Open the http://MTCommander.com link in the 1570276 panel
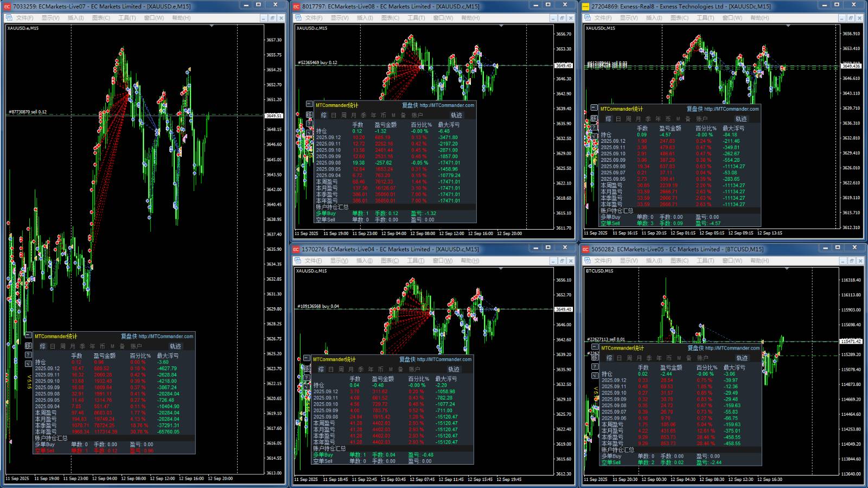The image size is (868, 488). pos(444,359)
